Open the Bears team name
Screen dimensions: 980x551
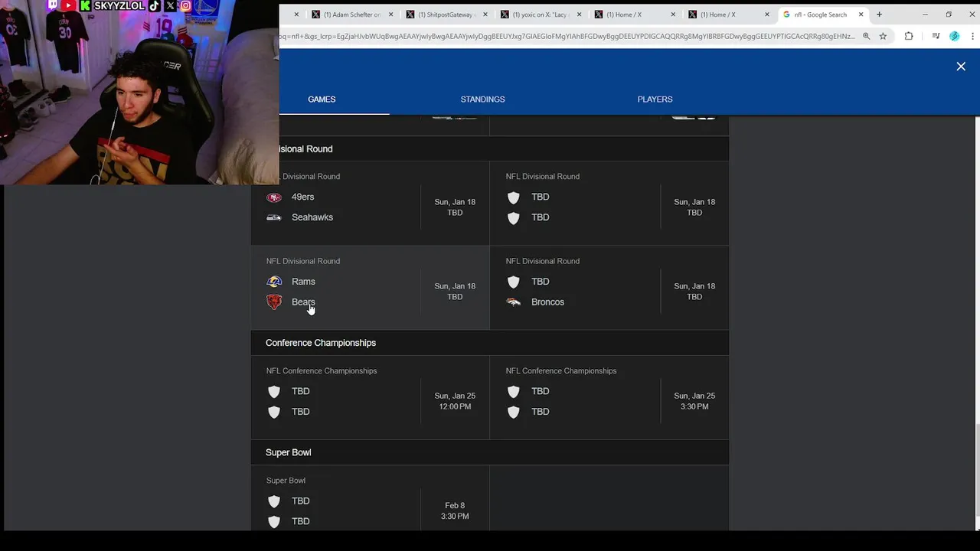coord(303,302)
